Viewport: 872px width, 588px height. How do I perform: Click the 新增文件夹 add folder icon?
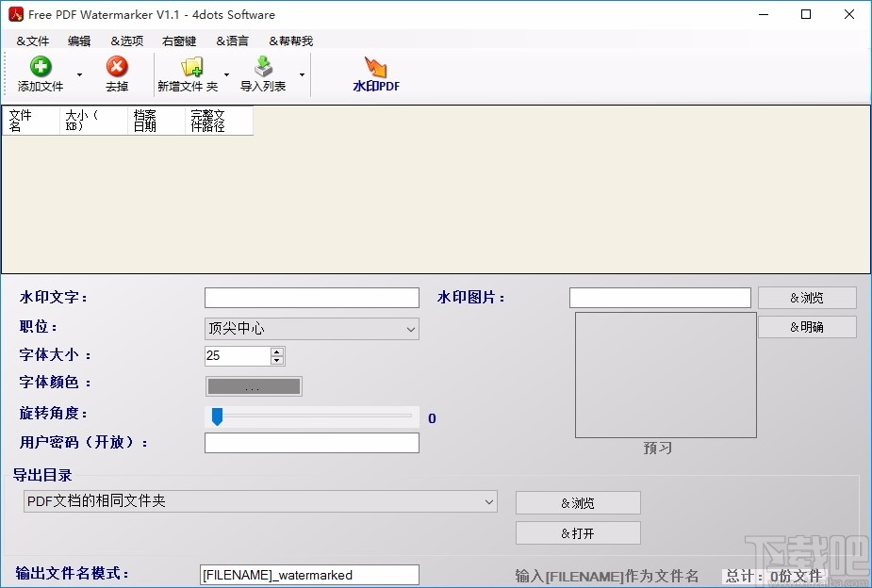click(x=192, y=67)
